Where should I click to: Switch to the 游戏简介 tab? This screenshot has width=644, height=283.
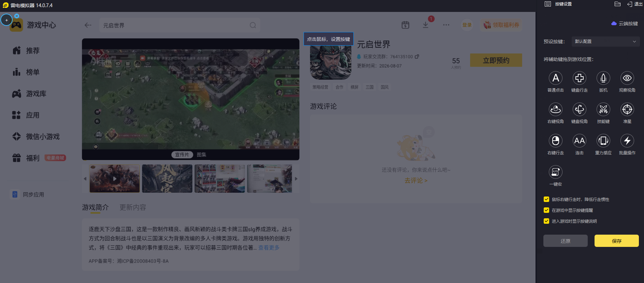coord(95,207)
